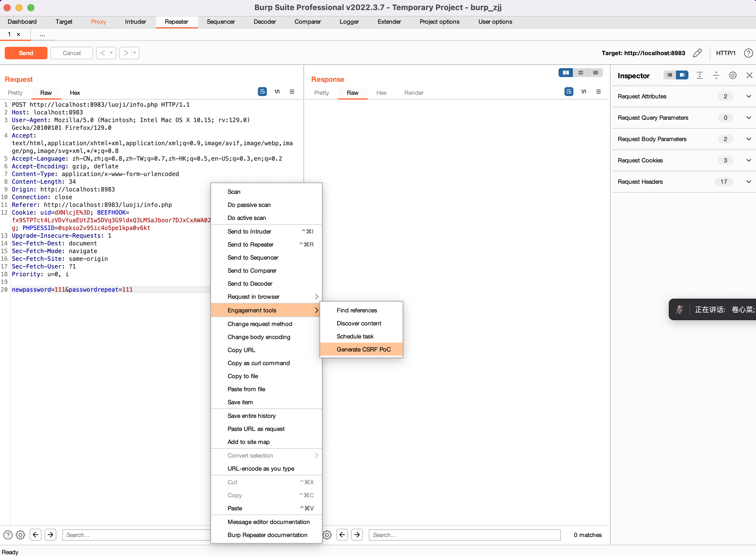Open Request search help icon
This screenshot has width=756, height=556.
pos(8,535)
